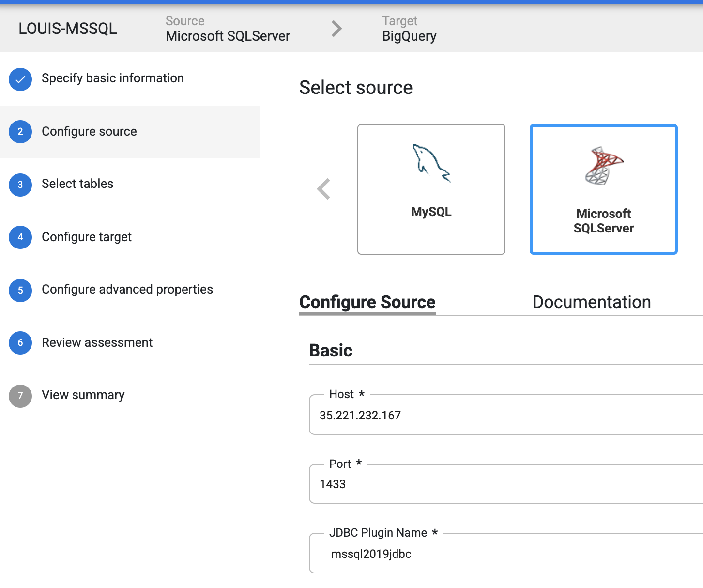This screenshot has width=703, height=588.
Task: Click the Host input field
Action: click(506, 415)
